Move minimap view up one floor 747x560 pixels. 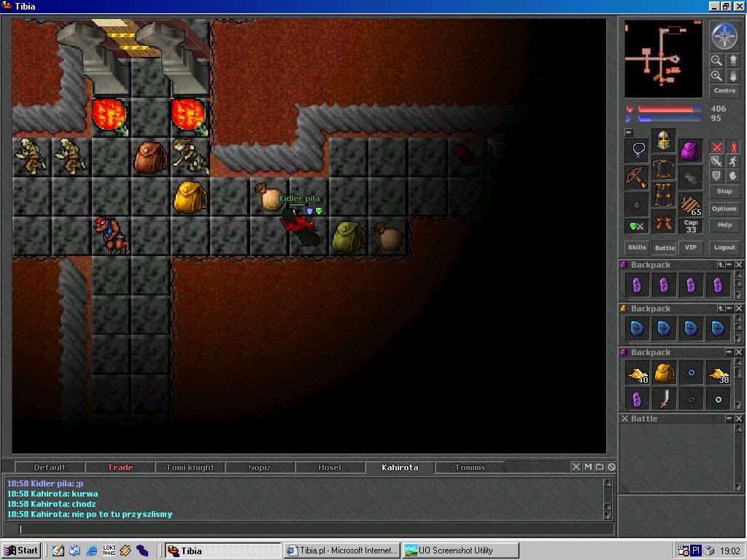coord(732,61)
